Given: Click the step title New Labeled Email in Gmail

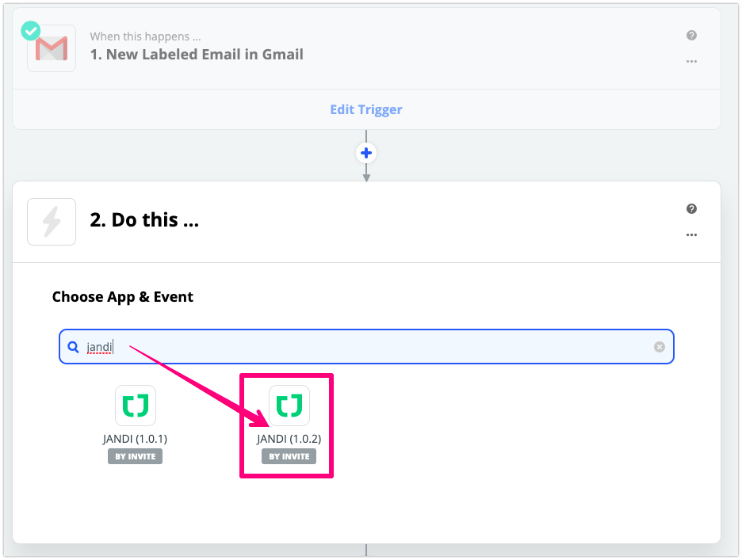Looking at the screenshot, I should (x=197, y=55).
